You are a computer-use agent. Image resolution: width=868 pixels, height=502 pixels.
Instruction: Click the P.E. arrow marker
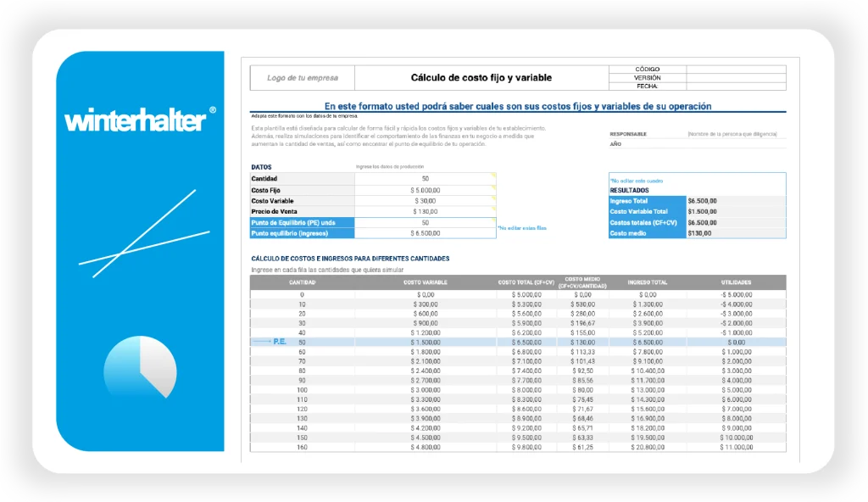(x=271, y=342)
